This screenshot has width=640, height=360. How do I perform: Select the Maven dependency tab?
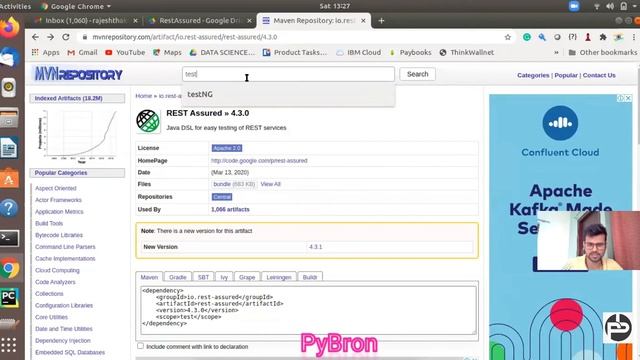(149, 277)
